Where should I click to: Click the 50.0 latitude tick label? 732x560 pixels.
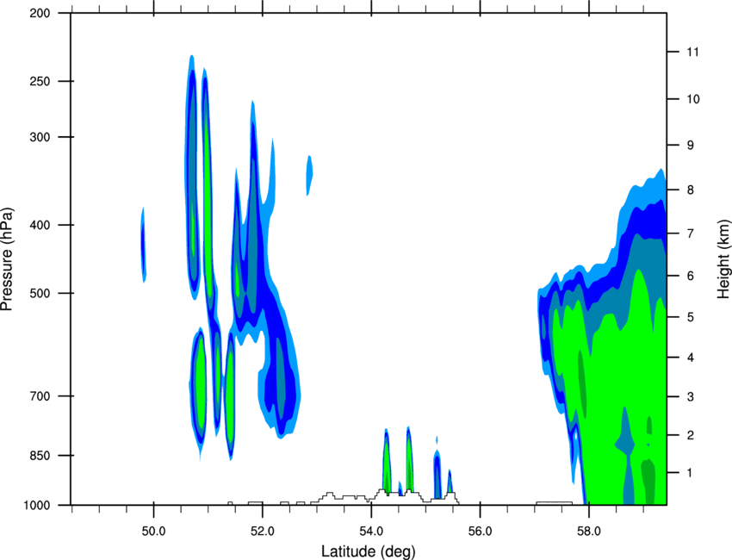click(x=153, y=532)
